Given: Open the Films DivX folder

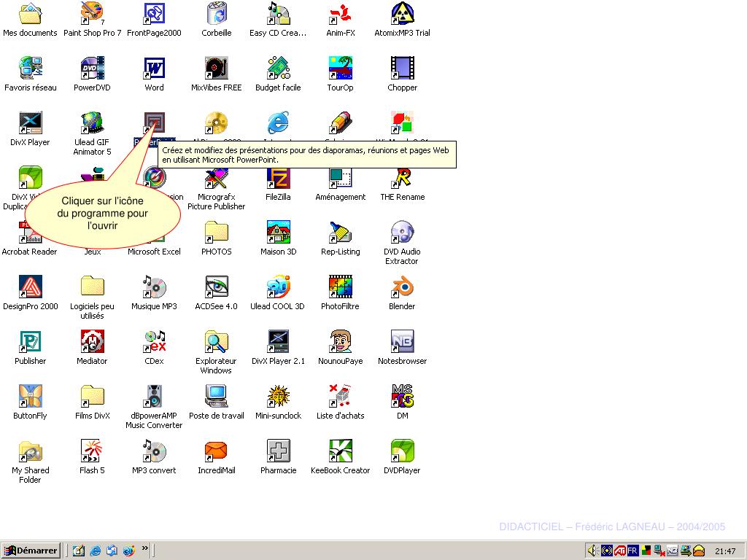Looking at the screenshot, I should click(92, 396).
